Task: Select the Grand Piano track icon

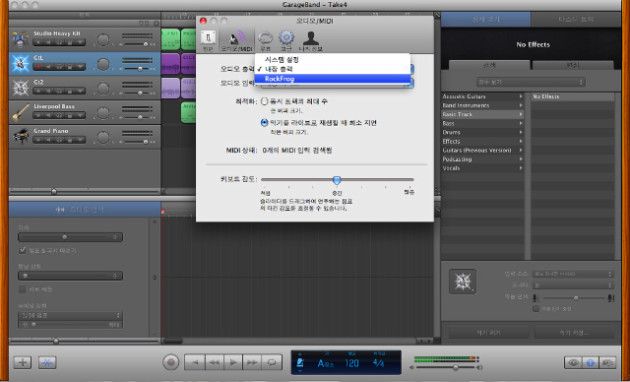Action: 20,137
